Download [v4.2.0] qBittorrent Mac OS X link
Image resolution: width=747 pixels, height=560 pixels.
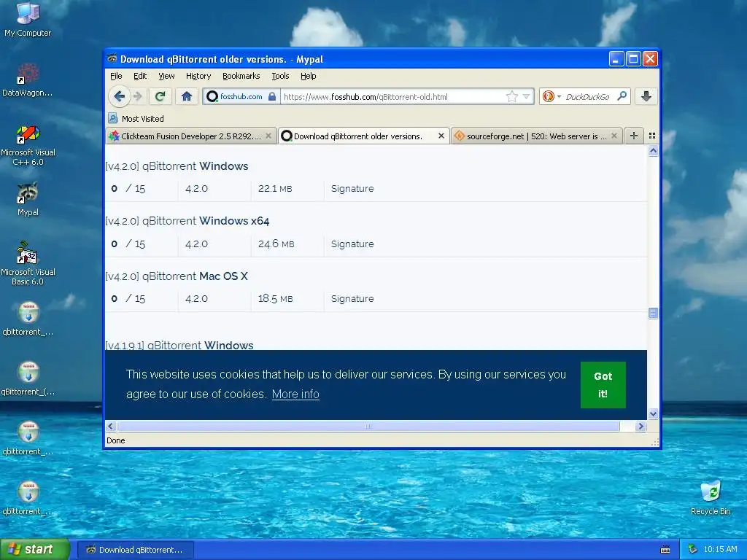point(177,276)
